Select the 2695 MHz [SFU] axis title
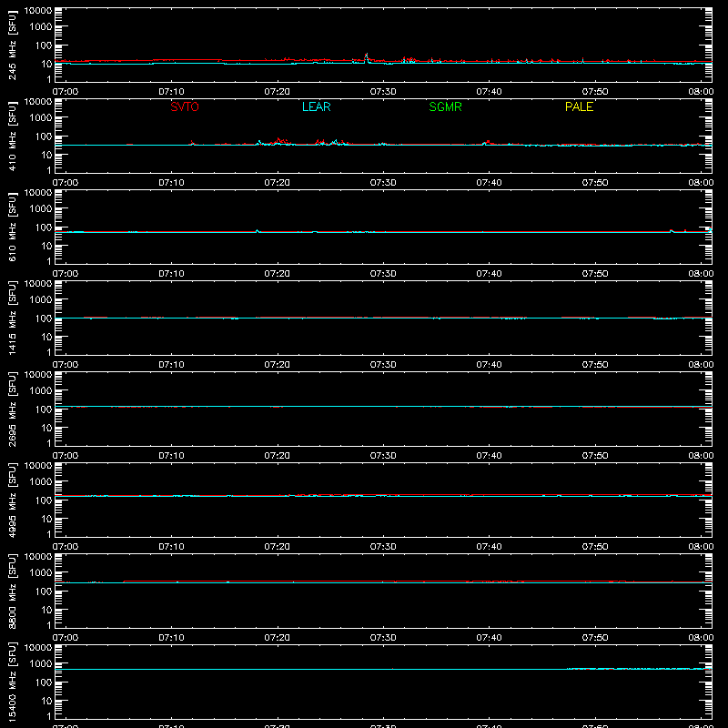Screen dimensions: 728x728 click(x=12, y=409)
